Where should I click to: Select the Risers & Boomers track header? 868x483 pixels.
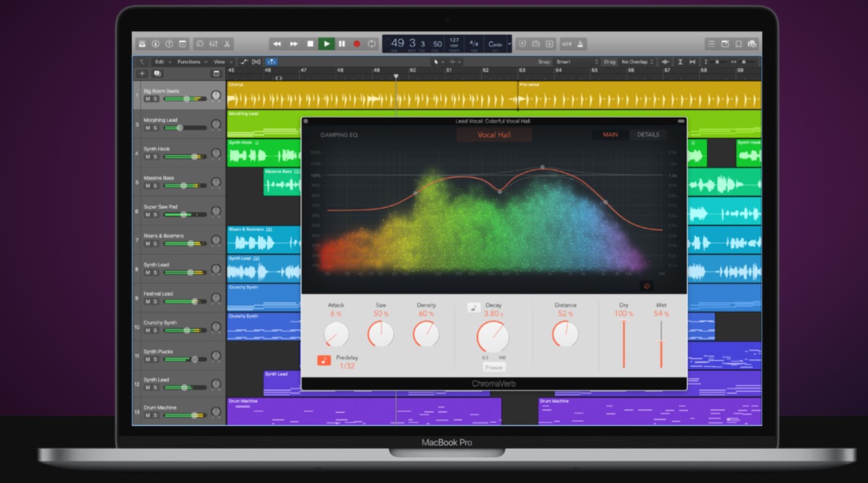pyautogui.click(x=179, y=239)
